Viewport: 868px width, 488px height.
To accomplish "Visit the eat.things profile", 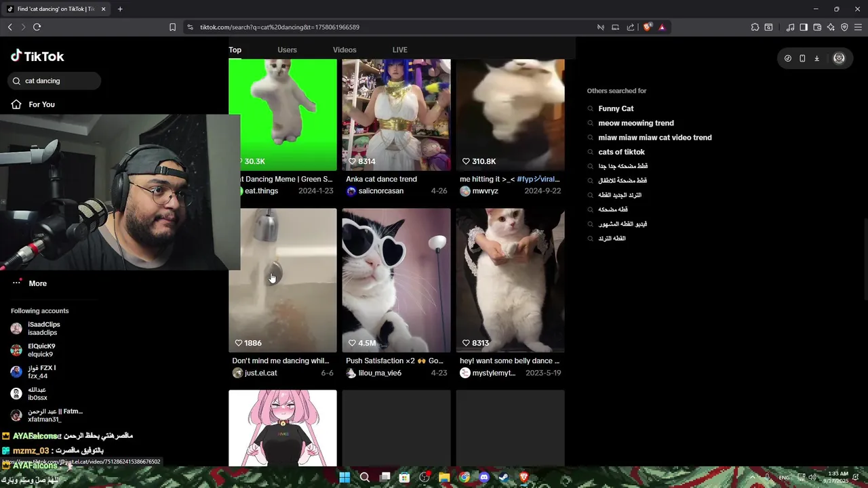I will point(261,191).
